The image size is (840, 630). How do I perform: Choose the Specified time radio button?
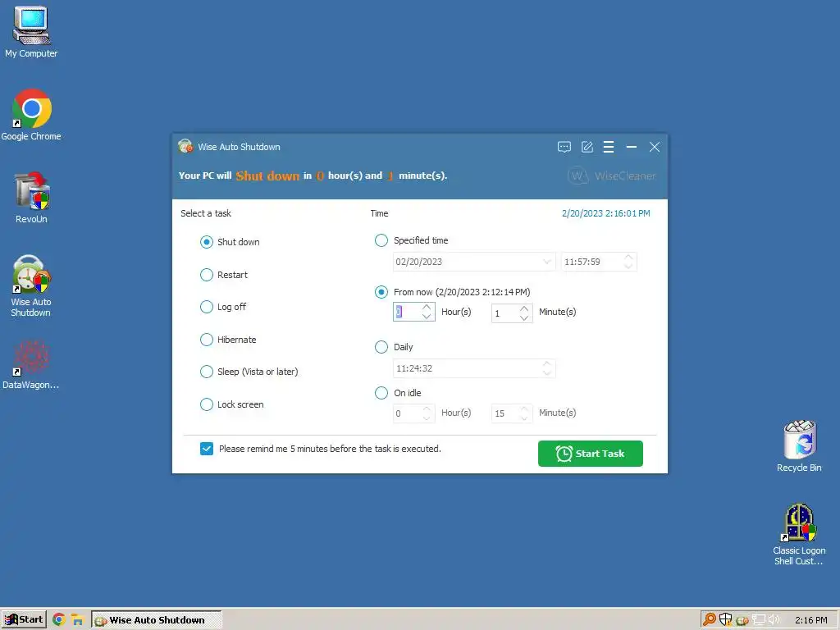coord(381,240)
